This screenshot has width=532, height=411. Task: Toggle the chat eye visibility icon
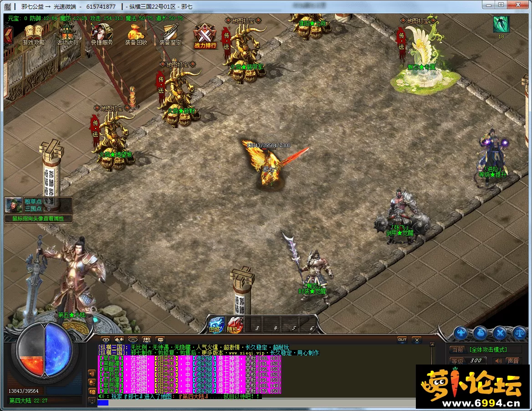tap(106, 339)
